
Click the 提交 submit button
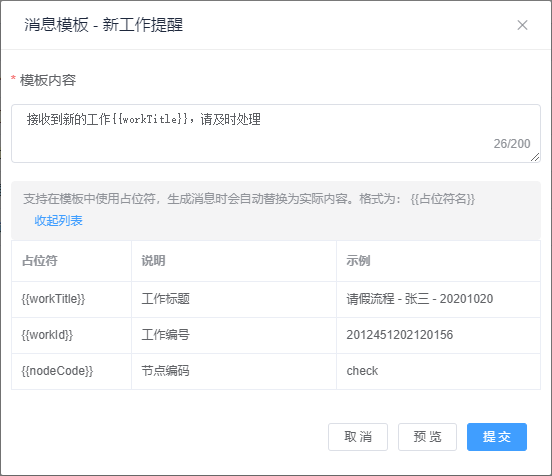pos(497,437)
